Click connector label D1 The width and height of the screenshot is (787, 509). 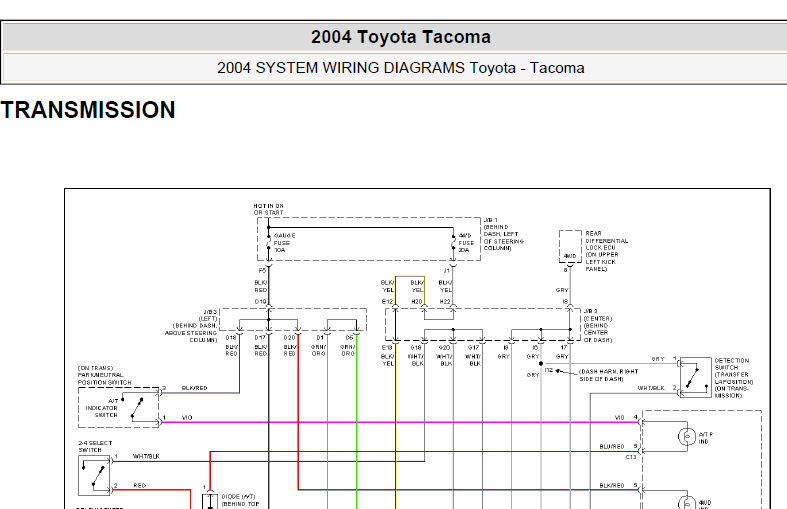click(320, 338)
